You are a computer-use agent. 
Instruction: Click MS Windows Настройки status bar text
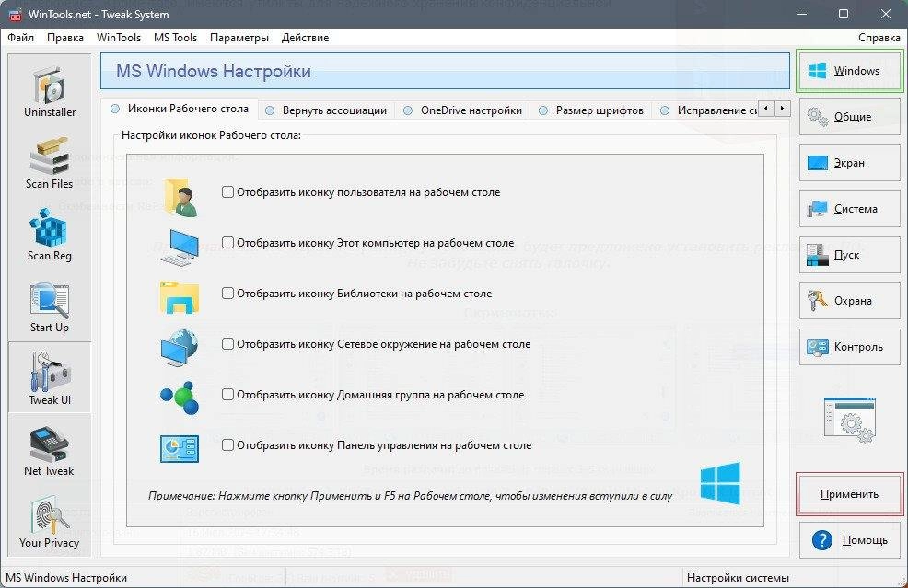coord(66,578)
